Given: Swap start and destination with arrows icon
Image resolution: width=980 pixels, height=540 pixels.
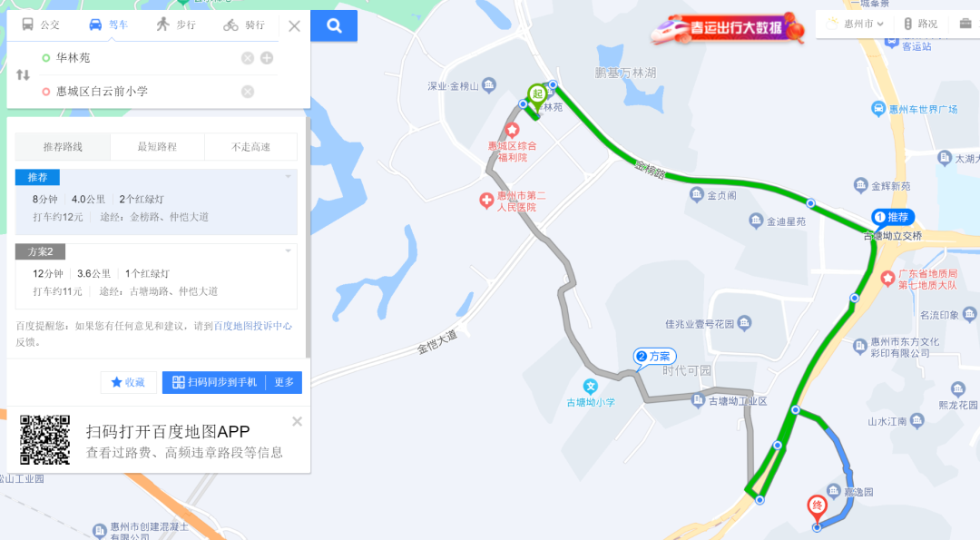Looking at the screenshot, I should click(x=23, y=75).
